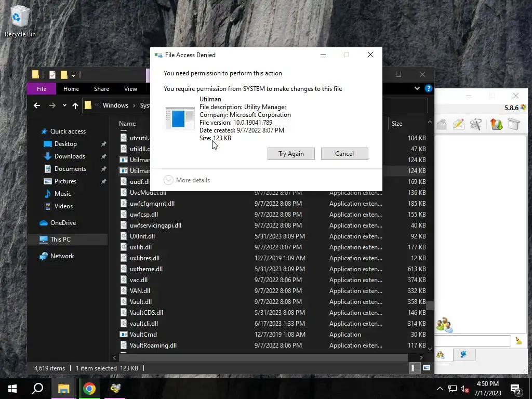Image resolution: width=532 pixels, height=399 pixels.
Task: Click the Utilman file thumbnail in dialog
Action: point(180,118)
